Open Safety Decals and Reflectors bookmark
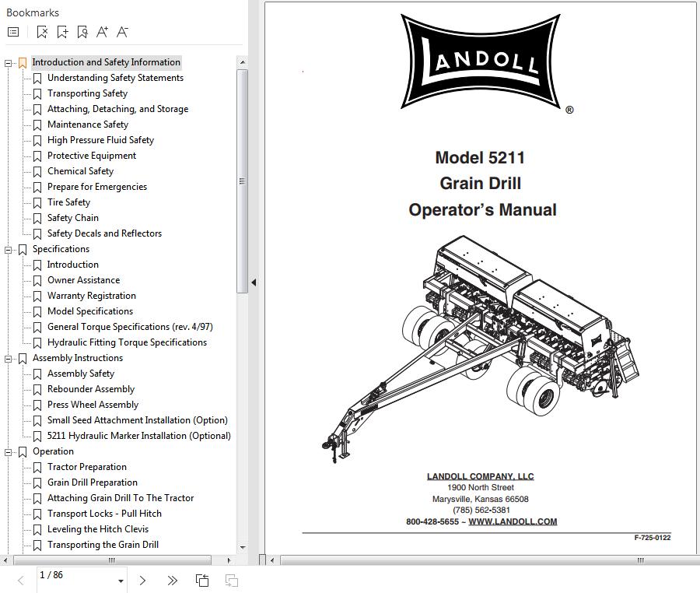 click(x=104, y=233)
